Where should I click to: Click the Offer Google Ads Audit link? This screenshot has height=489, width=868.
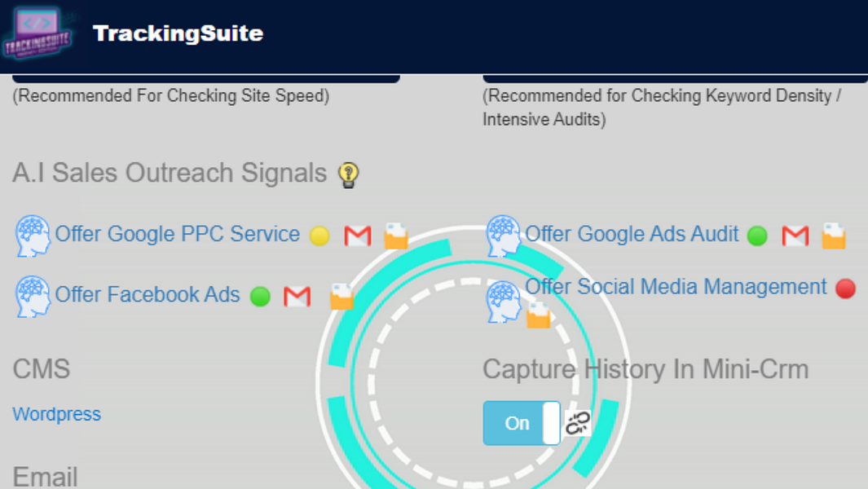(631, 233)
